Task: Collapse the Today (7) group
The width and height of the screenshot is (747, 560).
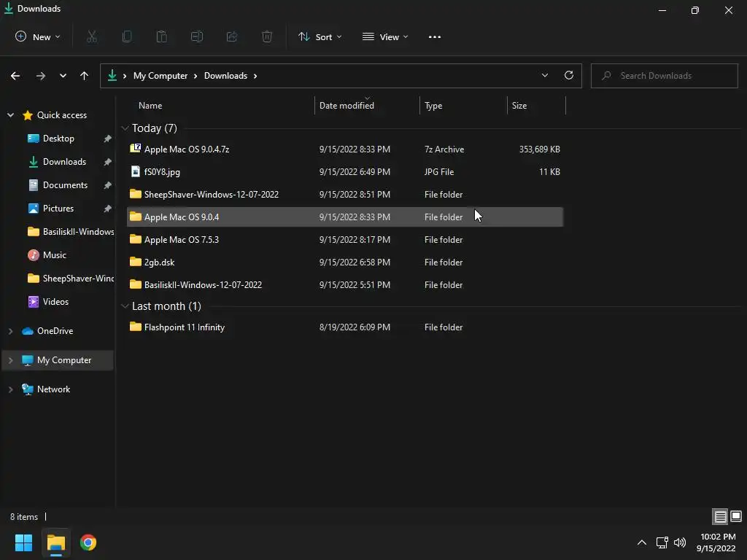Action: [x=125, y=128]
